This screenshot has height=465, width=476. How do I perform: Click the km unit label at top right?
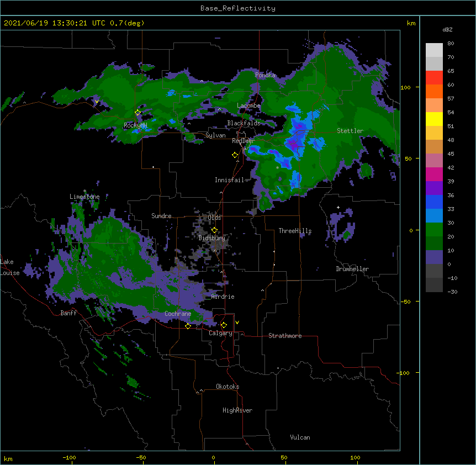(x=411, y=23)
